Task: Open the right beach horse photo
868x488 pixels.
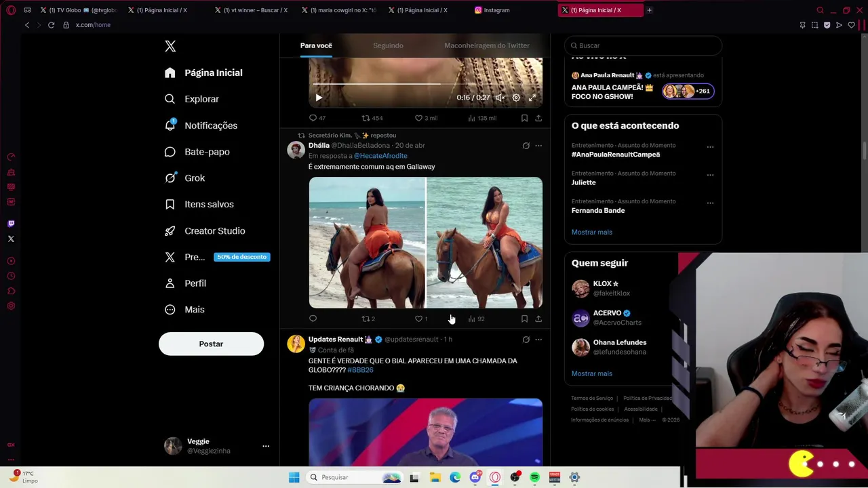Action: click(x=484, y=243)
